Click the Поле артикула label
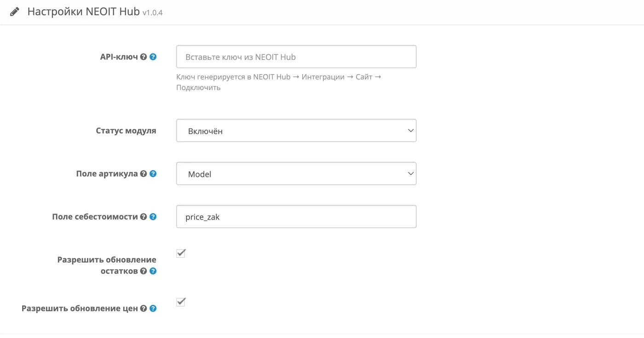The image size is (644, 338). (107, 174)
